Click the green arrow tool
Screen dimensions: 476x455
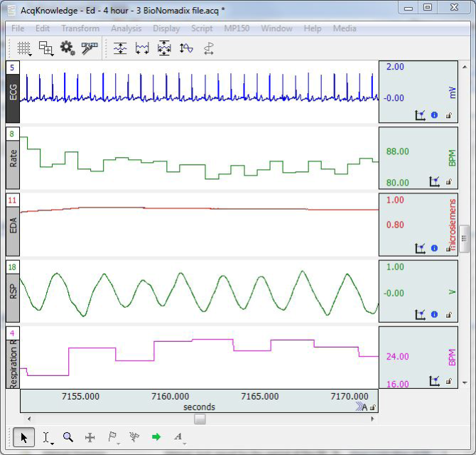(x=156, y=437)
